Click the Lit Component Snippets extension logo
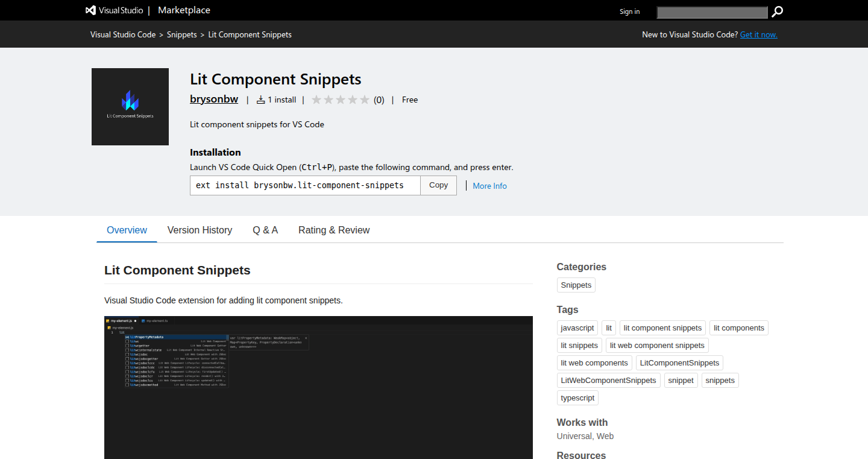Image resolution: width=868 pixels, height=459 pixels. click(130, 107)
